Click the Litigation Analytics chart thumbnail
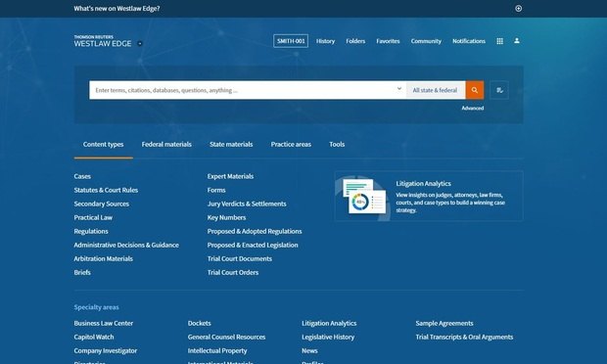This screenshot has height=364, width=607. click(364, 196)
